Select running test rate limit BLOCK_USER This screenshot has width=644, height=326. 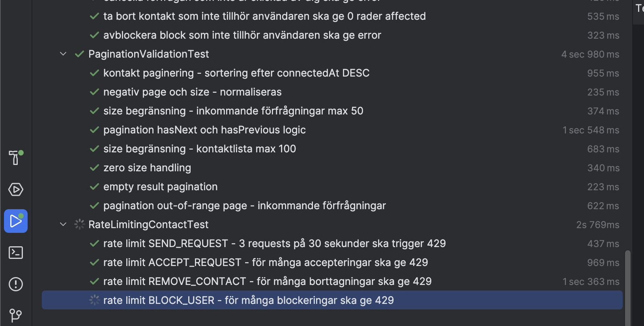pos(332,300)
